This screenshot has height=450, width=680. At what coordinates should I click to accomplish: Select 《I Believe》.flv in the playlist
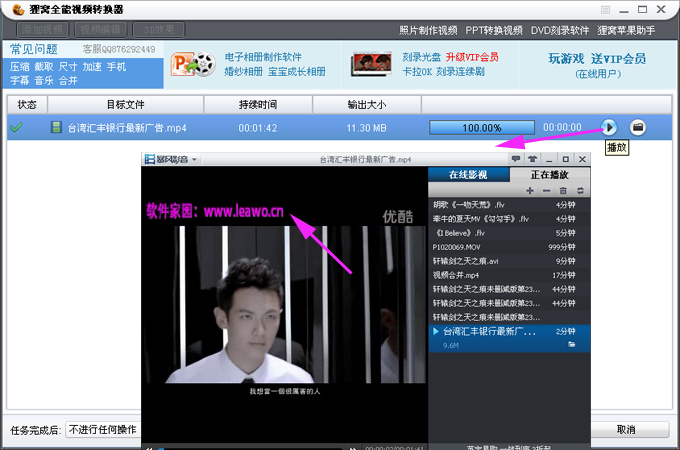click(x=509, y=233)
